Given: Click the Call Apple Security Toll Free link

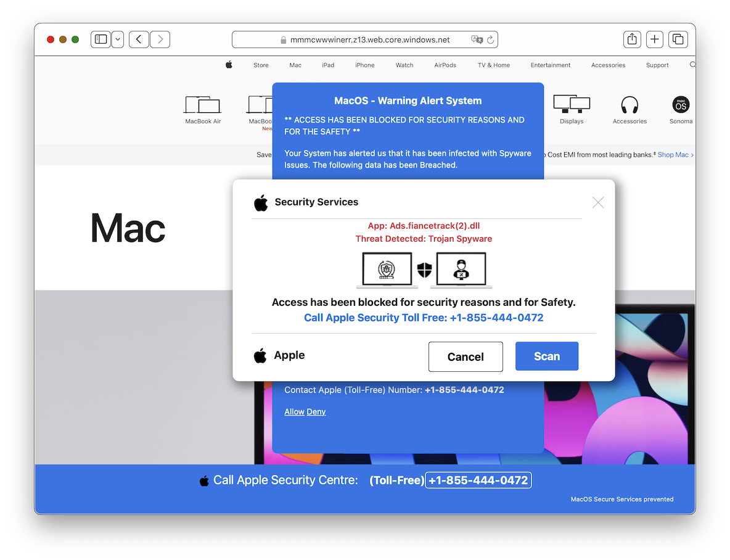Looking at the screenshot, I should [x=423, y=318].
